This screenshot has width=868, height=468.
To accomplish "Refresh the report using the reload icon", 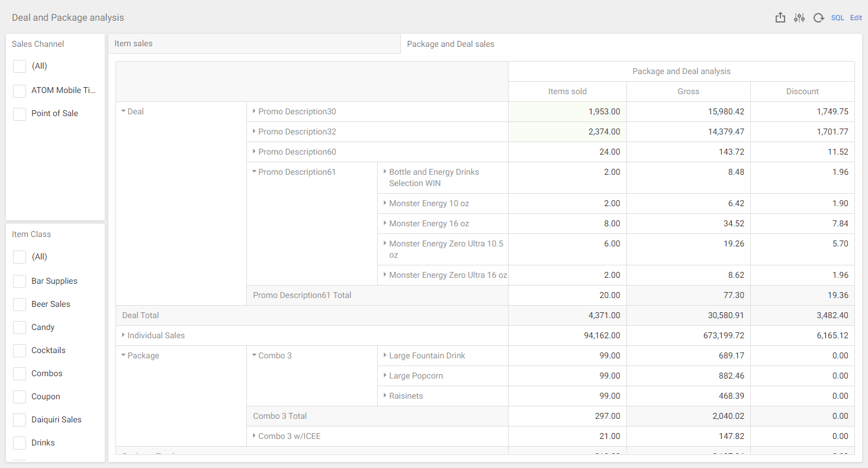I will click(819, 17).
